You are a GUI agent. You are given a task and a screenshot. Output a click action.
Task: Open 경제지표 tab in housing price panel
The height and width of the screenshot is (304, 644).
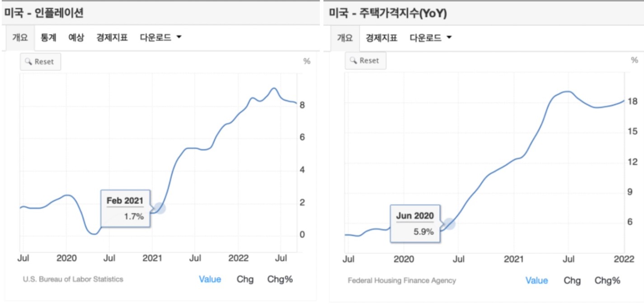point(381,37)
